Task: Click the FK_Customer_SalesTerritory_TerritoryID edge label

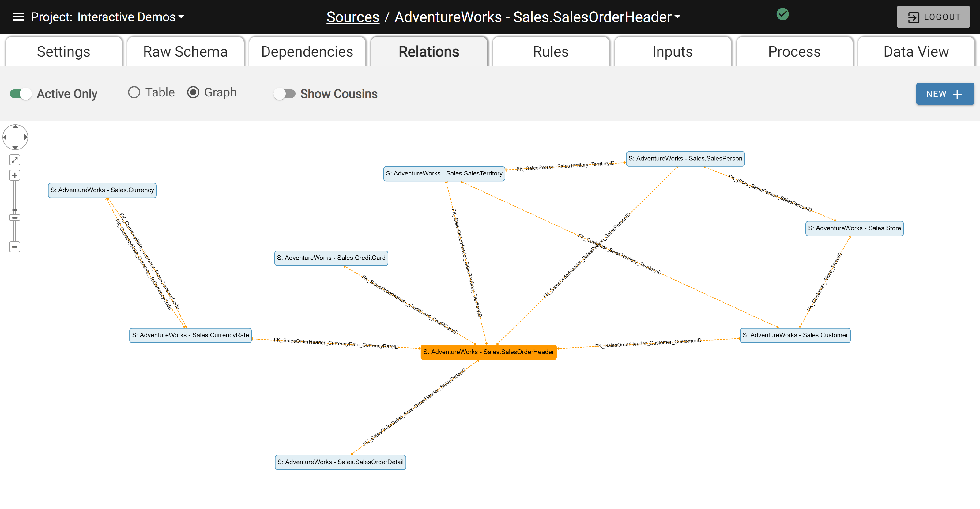Action: [x=620, y=254]
